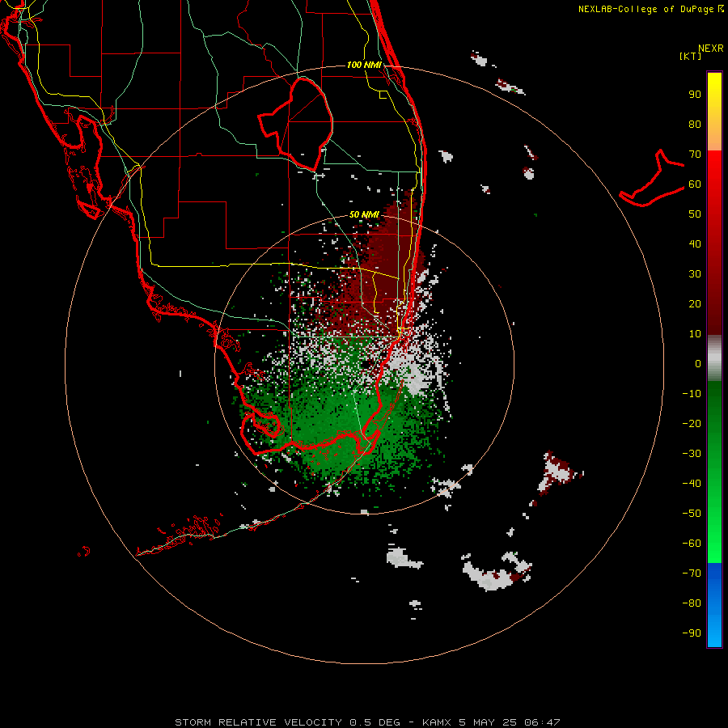This screenshot has height=728, width=728.
Task: Click the 30 value on velocity scale
Action: coord(695,274)
